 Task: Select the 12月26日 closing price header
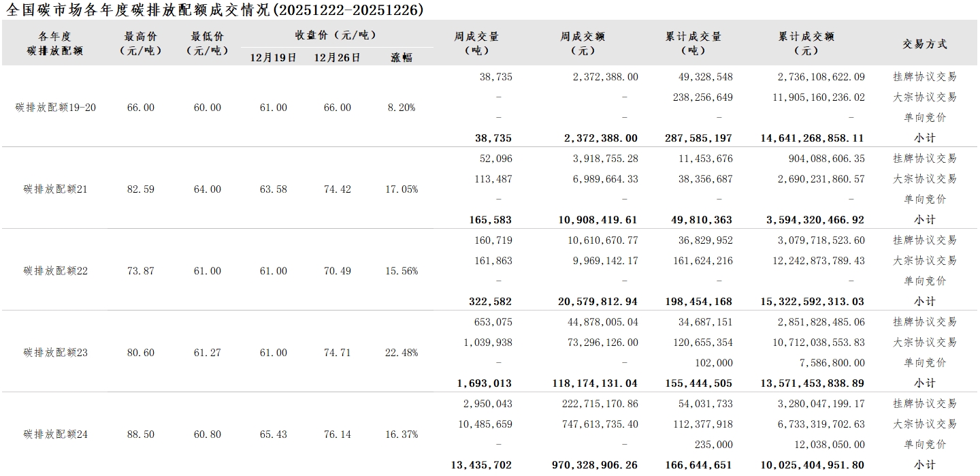click(x=337, y=58)
